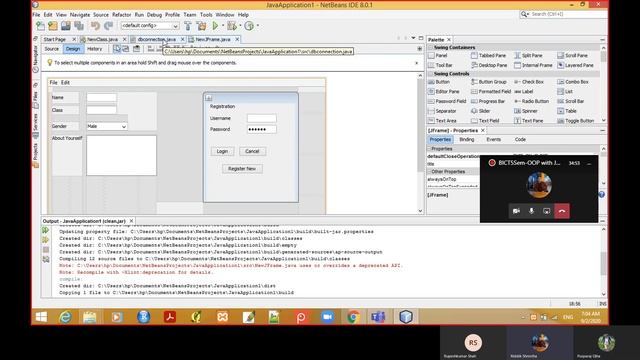Pick Slider component from the Palette

pos(480,111)
